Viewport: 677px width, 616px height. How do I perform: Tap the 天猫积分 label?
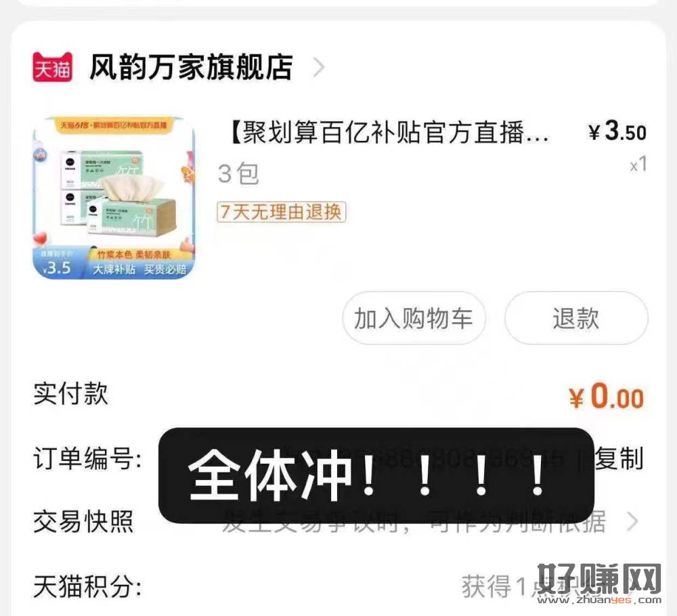(x=87, y=586)
